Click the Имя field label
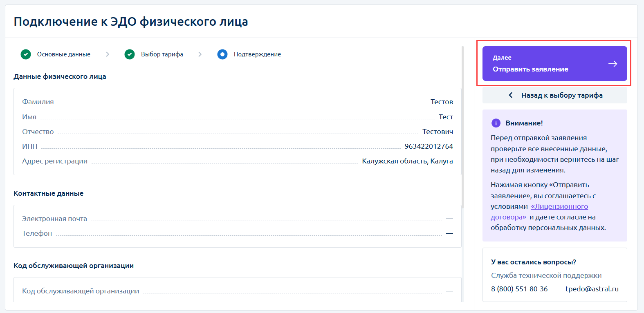Viewport: 644px width, 313px height. [29, 117]
